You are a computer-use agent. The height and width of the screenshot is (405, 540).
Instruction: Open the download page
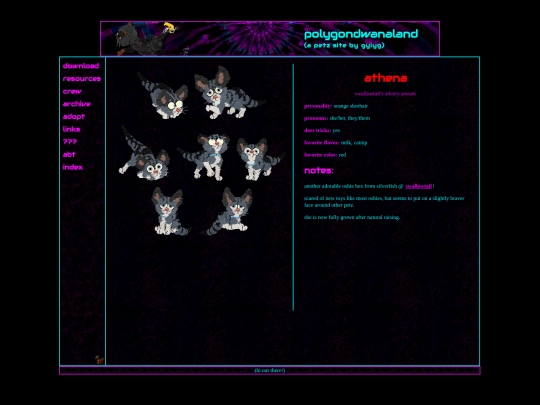(81, 66)
